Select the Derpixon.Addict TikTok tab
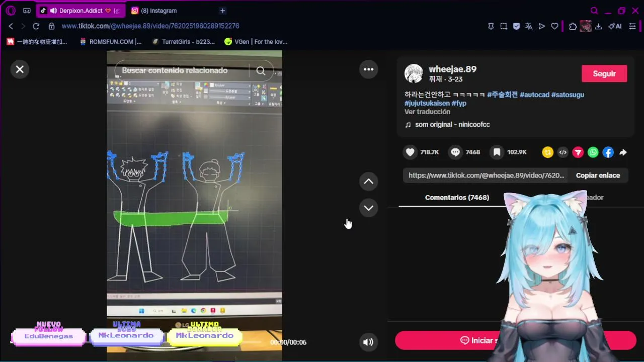This screenshot has width=644, height=362. pyautogui.click(x=80, y=11)
